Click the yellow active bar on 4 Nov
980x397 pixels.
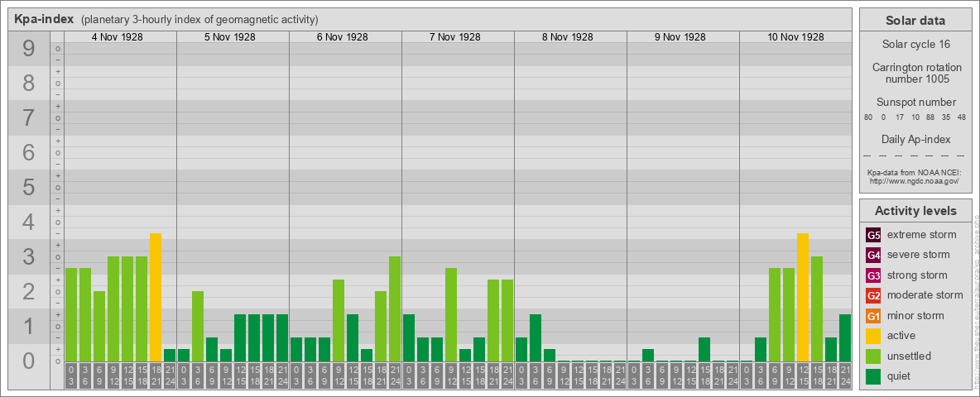[156, 297]
